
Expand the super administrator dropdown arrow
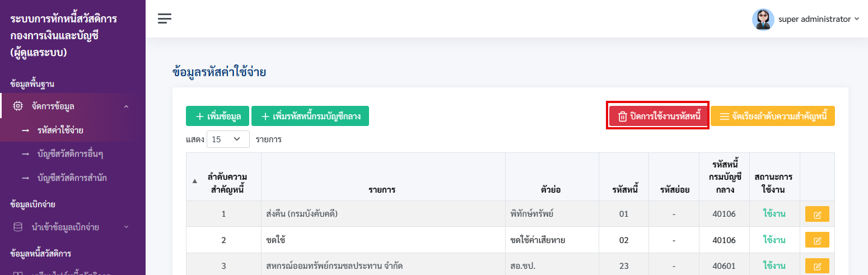(857, 19)
